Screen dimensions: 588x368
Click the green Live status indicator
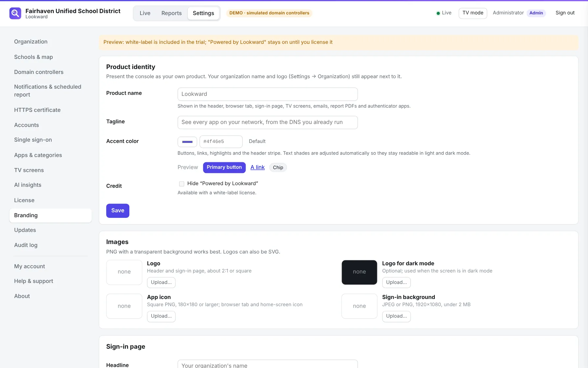pos(444,13)
